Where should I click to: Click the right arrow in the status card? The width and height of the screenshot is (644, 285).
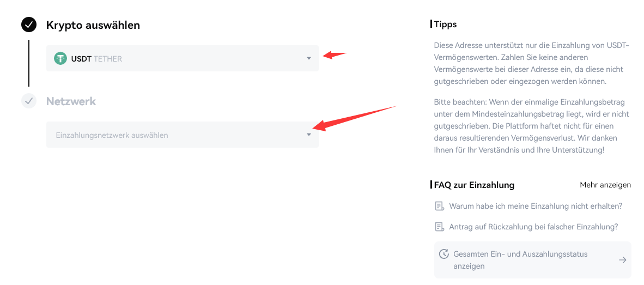[x=622, y=260]
